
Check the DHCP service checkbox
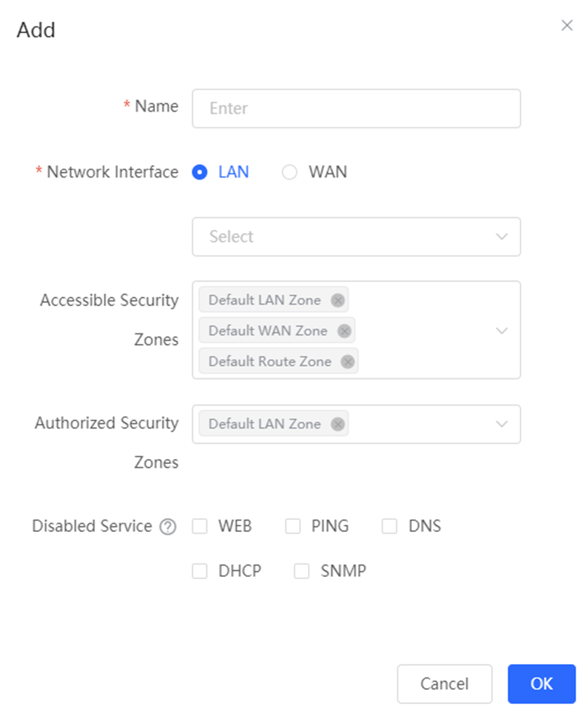(x=200, y=571)
